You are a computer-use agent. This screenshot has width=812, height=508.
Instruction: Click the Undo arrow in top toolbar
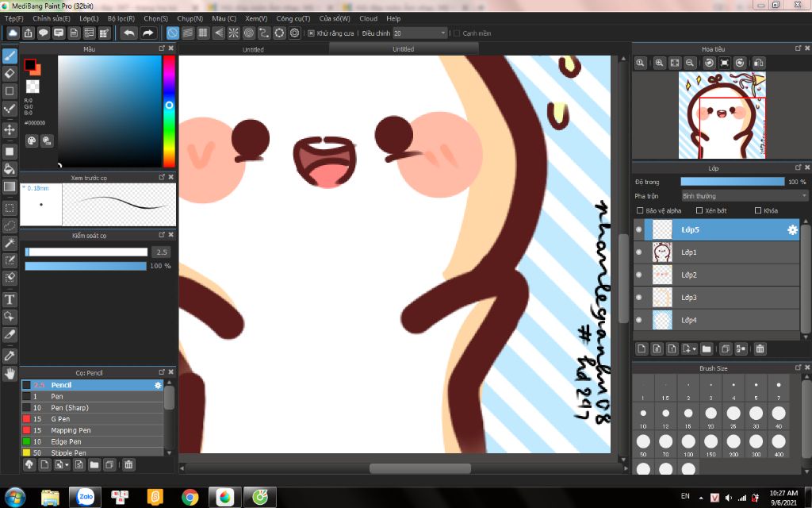point(128,33)
